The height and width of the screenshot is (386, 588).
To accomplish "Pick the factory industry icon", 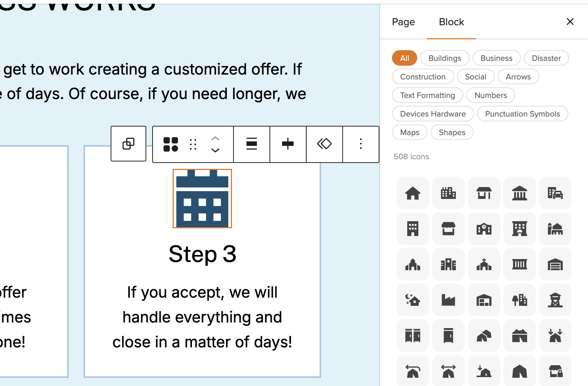I will (448, 300).
